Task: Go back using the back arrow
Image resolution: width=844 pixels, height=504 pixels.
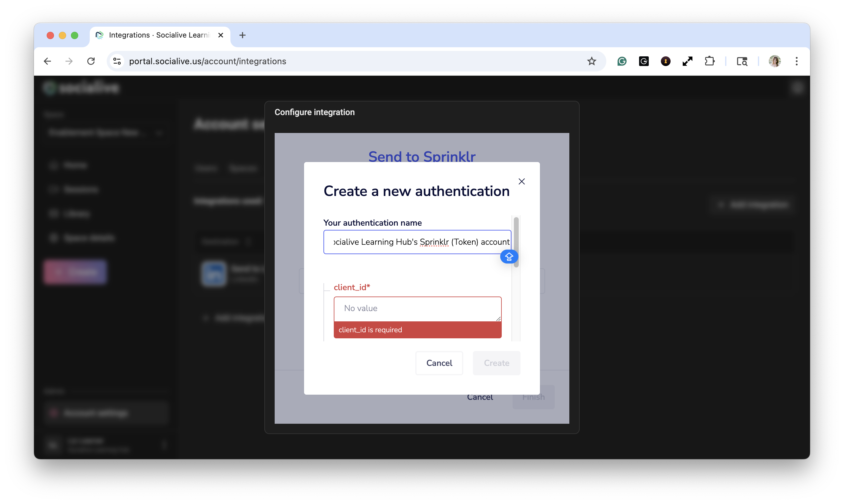Action: coord(47,61)
